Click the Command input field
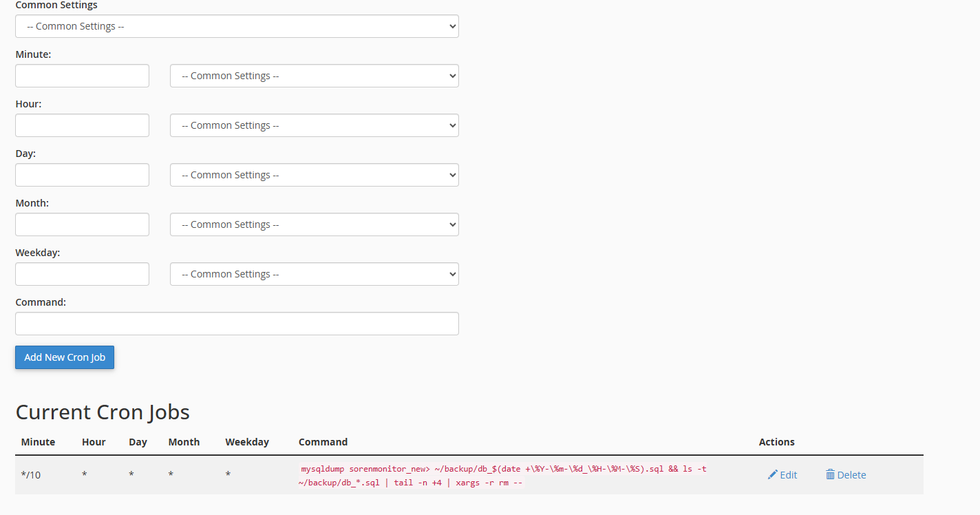980x515 pixels. click(x=237, y=324)
